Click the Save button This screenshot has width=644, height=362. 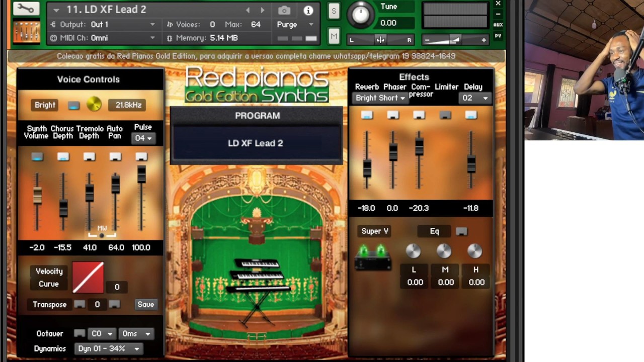(145, 304)
